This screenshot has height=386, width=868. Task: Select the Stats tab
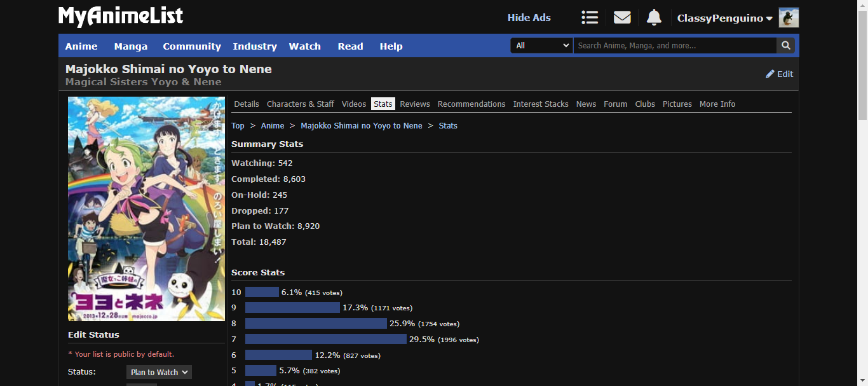coord(383,104)
